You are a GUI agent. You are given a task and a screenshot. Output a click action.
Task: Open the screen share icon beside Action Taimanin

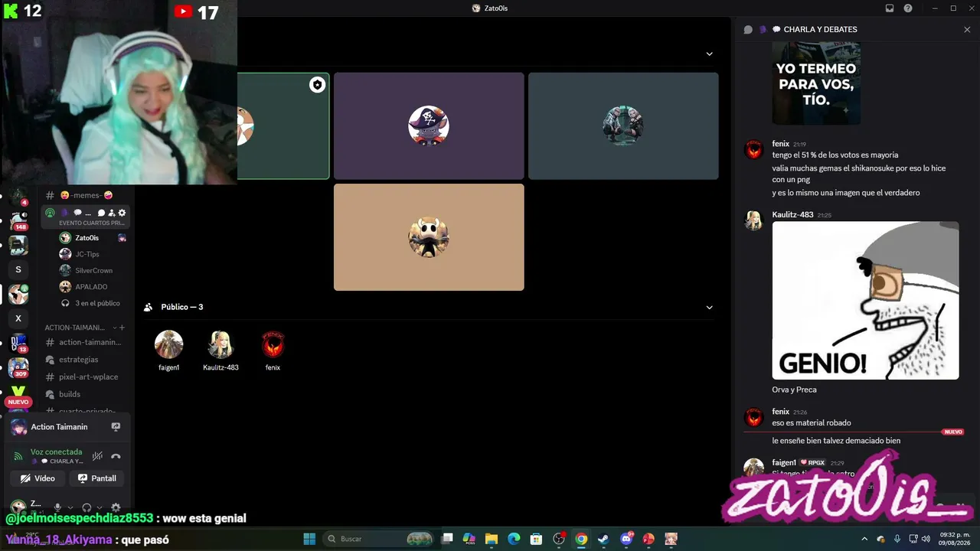tap(116, 427)
